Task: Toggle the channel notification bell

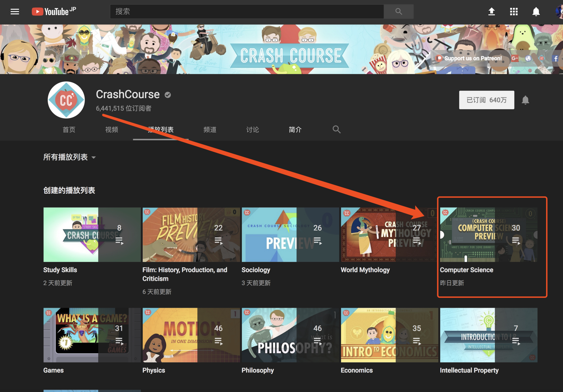Action: tap(525, 100)
